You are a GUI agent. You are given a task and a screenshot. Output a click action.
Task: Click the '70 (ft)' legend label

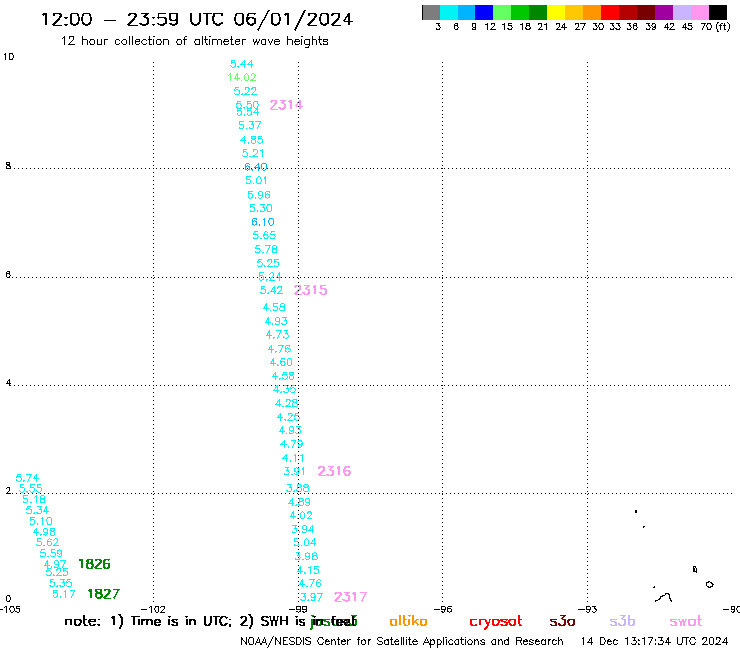click(715, 26)
